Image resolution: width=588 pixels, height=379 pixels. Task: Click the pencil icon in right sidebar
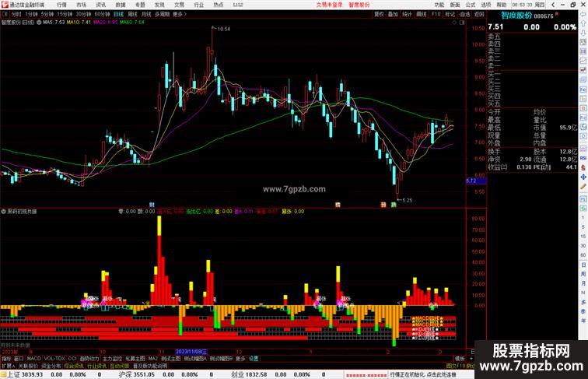[x=583, y=186]
